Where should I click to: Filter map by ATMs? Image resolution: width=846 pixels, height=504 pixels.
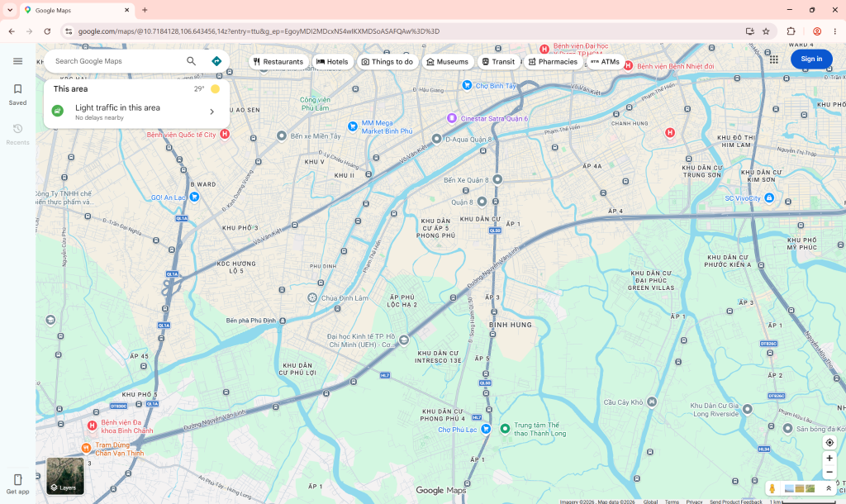tap(606, 61)
